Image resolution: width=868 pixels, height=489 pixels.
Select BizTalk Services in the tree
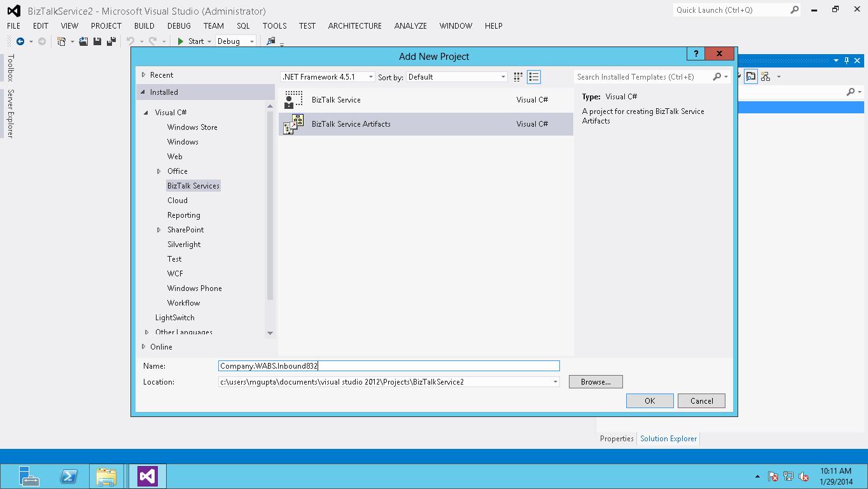[193, 186]
